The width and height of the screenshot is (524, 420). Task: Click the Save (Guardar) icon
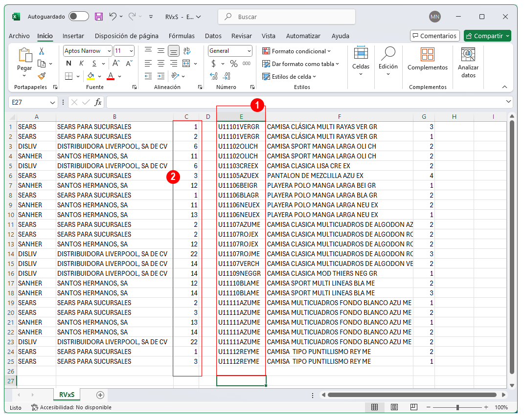coord(98,16)
